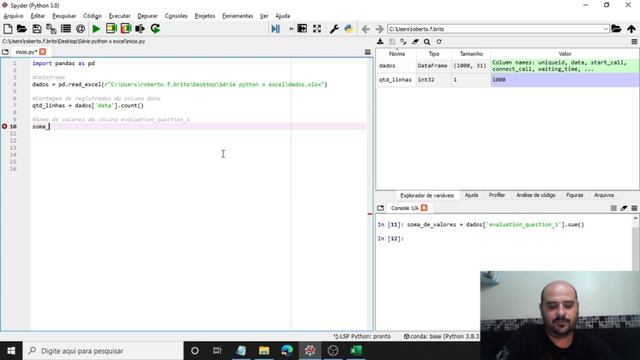640x360 pixels.
Task: Save all open files
Action: tap(51, 29)
